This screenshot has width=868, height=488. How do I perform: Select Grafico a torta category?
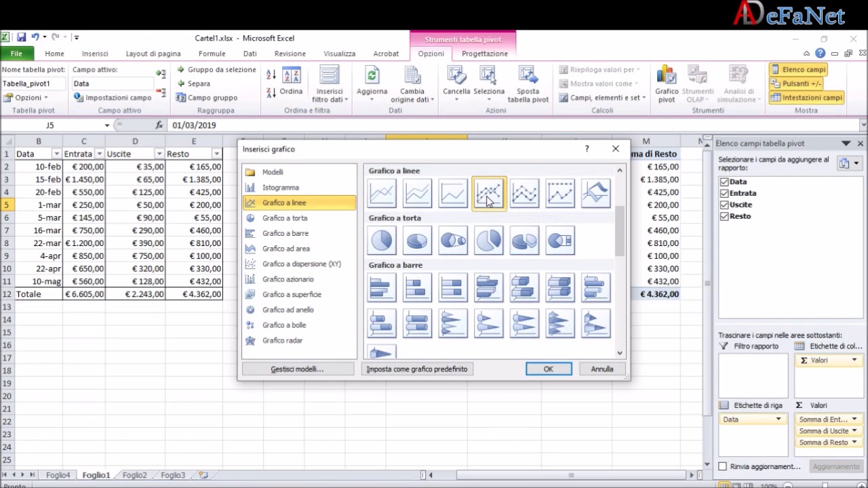point(285,218)
